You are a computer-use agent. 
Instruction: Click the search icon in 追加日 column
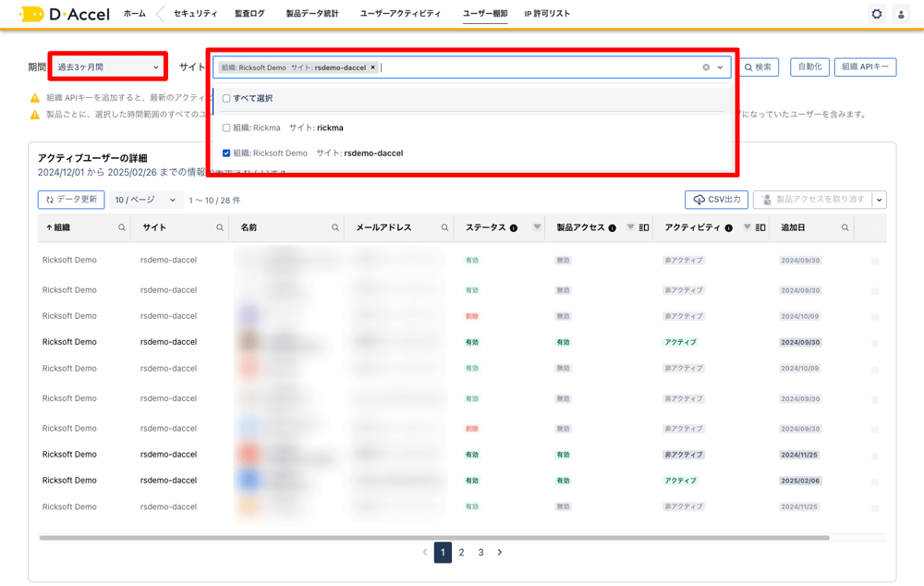(x=845, y=227)
